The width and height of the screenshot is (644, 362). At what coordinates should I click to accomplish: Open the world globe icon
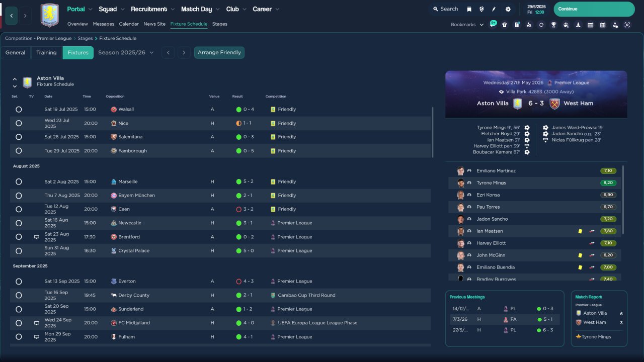481,9
